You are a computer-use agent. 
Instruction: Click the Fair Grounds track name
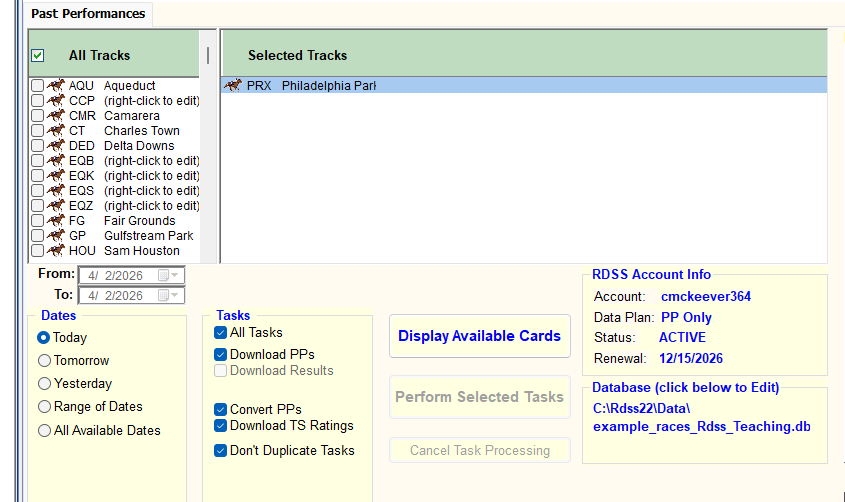tap(140, 221)
